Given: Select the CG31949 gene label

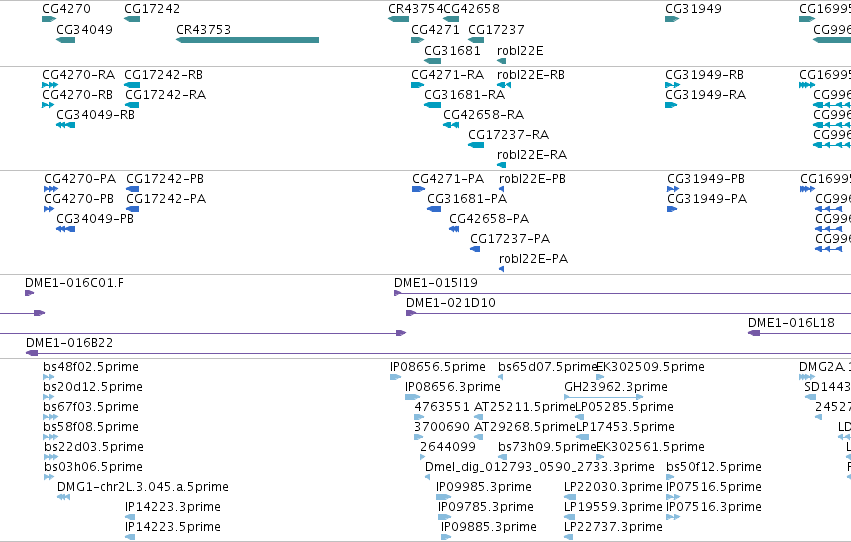Looking at the screenshot, I should click(x=693, y=9).
